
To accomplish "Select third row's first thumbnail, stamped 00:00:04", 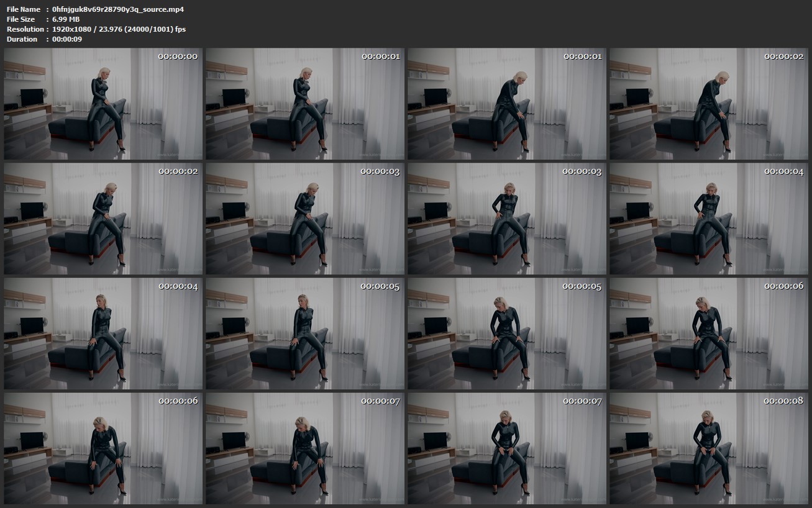I will [x=103, y=333].
